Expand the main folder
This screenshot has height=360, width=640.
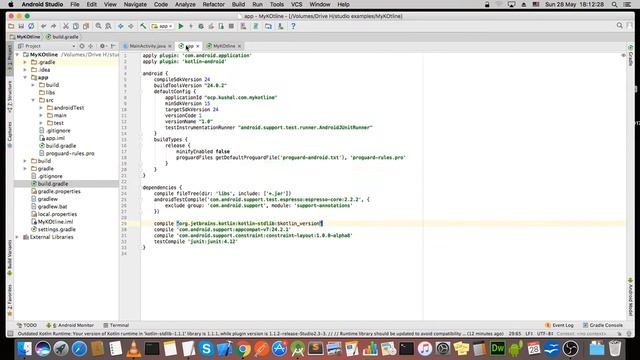41,116
